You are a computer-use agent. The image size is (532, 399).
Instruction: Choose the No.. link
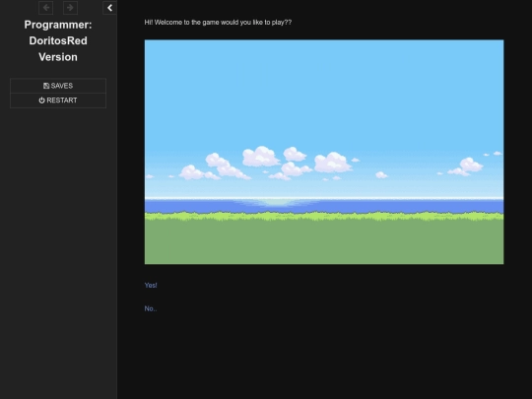tap(151, 308)
